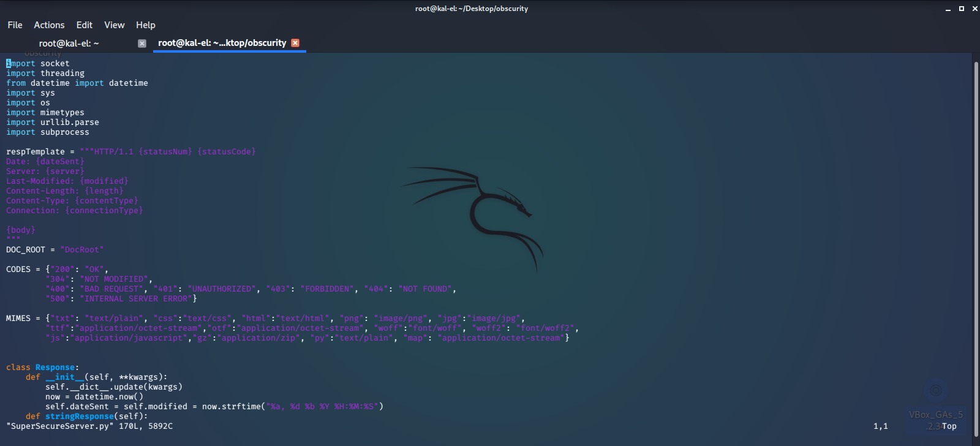Switch to the root@kal-el: ~ tab
This screenshot has height=446, width=980.
(69, 43)
